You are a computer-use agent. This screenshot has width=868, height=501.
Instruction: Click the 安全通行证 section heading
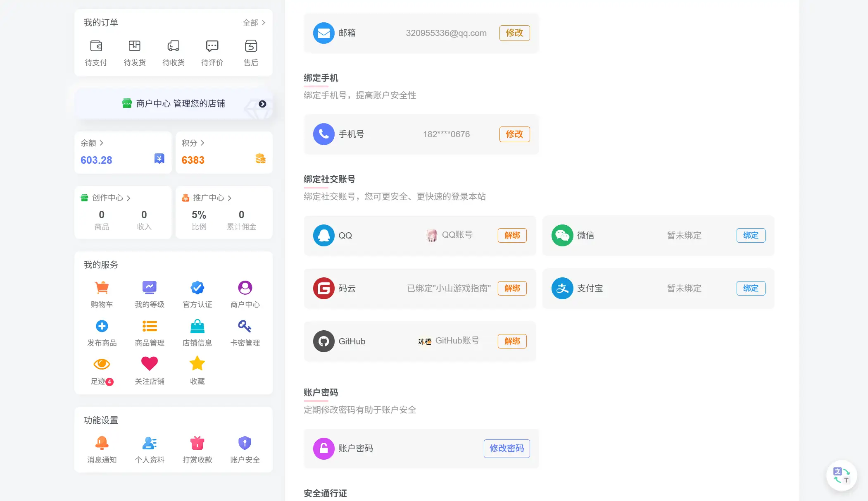[x=325, y=494]
